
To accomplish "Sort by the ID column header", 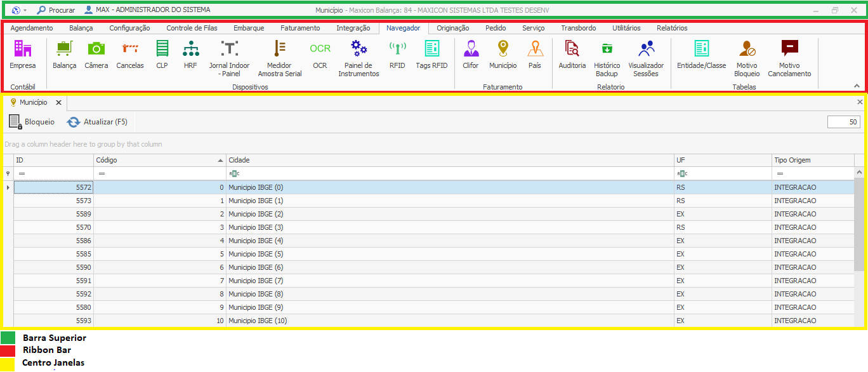I will [54, 160].
